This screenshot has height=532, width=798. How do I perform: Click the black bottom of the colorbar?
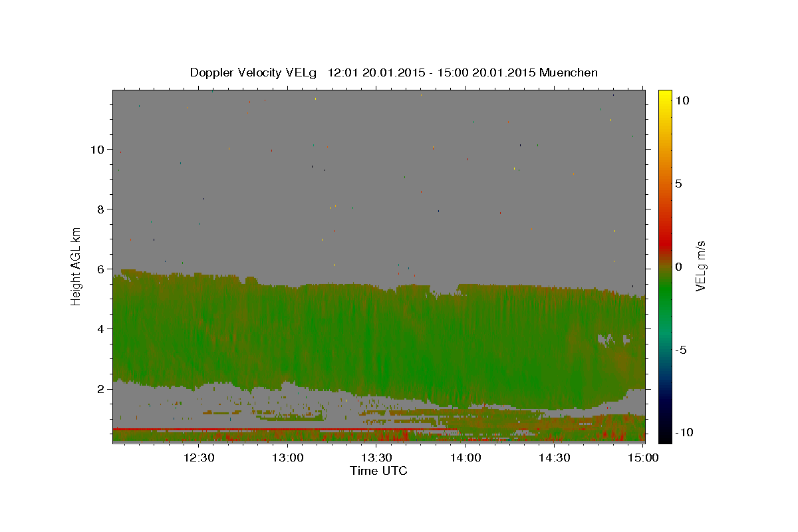click(x=665, y=436)
